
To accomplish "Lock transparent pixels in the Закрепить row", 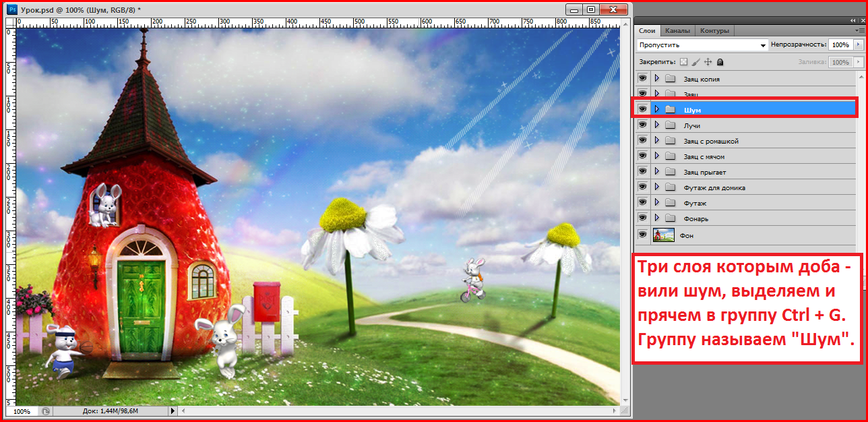I will click(x=683, y=62).
